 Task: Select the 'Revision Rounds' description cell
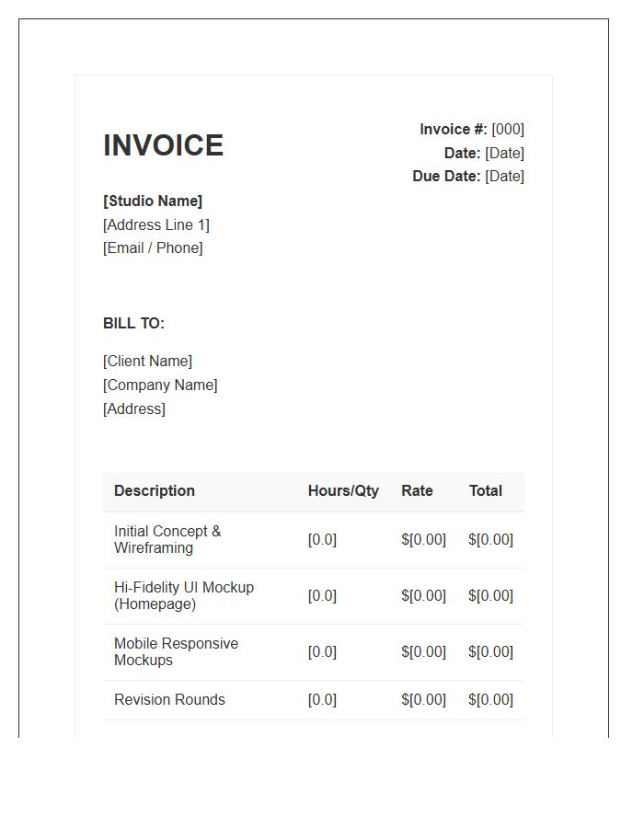(169, 700)
